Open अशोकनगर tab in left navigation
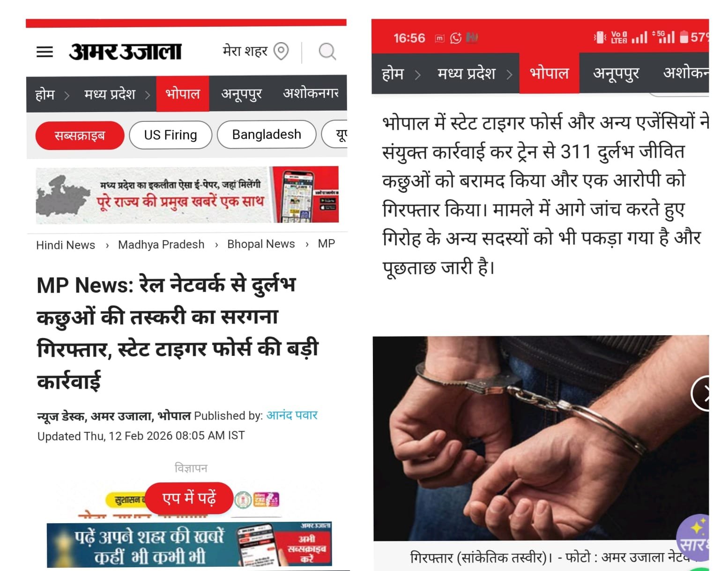This screenshot has width=728, height=571. 311,94
